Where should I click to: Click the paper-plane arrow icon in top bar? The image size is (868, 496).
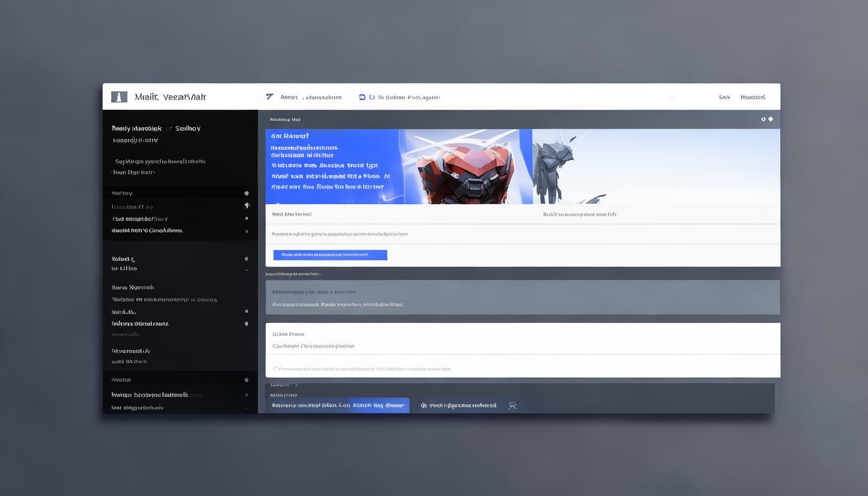(x=269, y=97)
